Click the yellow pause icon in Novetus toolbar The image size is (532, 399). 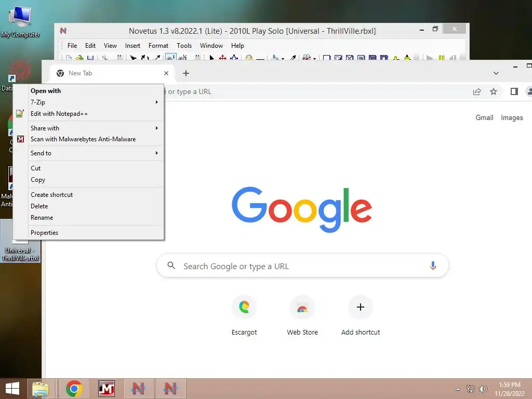click(x=442, y=58)
